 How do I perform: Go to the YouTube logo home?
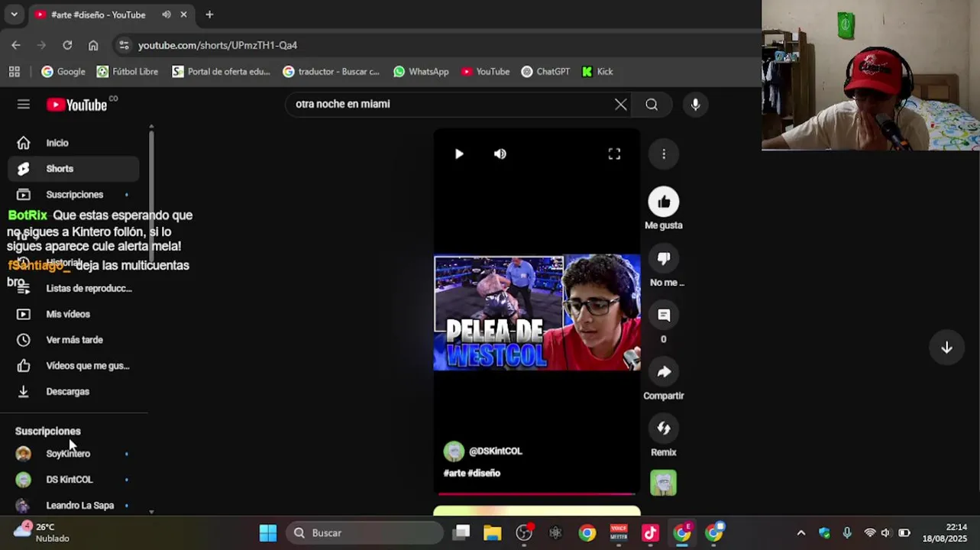(76, 105)
